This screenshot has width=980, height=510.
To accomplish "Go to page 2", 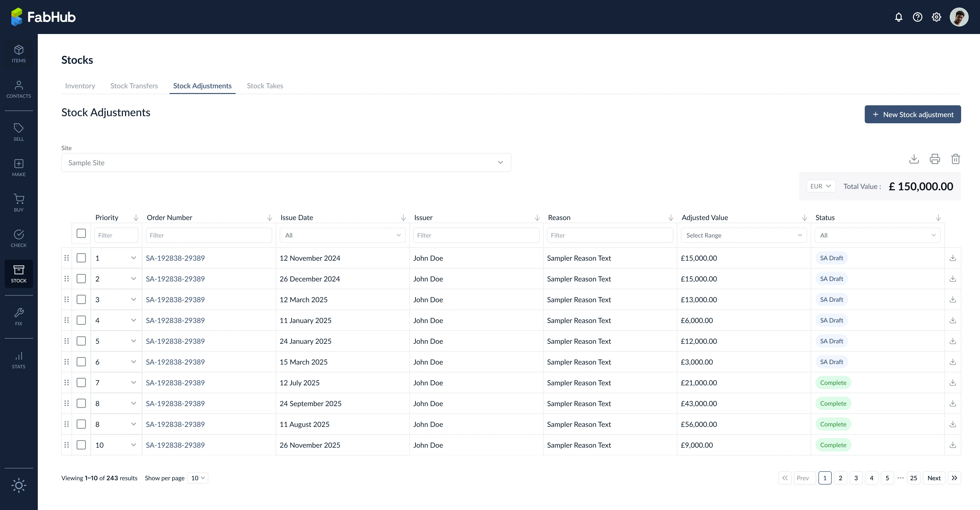I will click(x=840, y=478).
